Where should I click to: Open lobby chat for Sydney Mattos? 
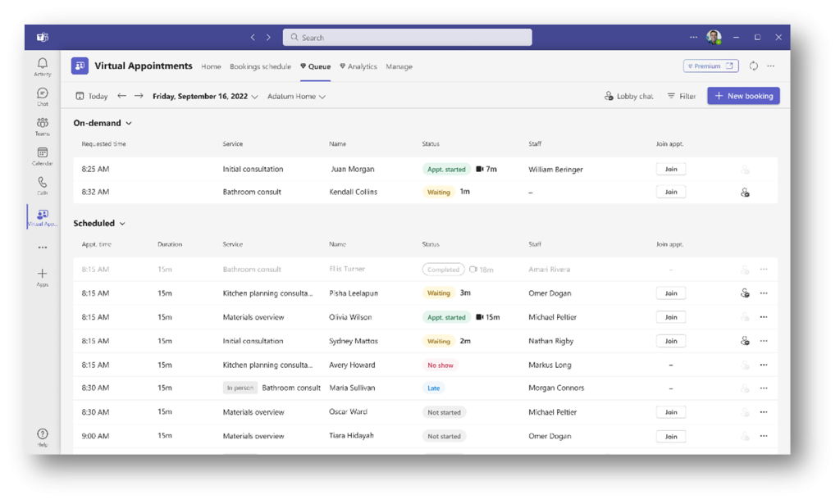click(745, 341)
